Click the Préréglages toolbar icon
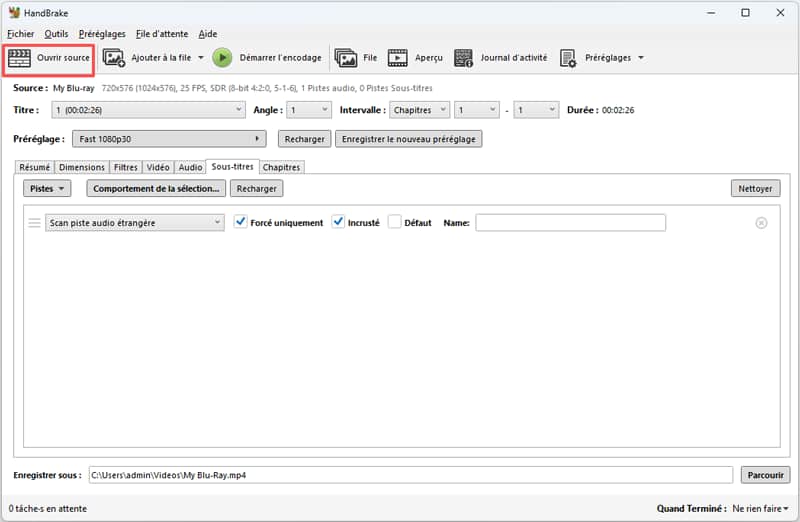The width and height of the screenshot is (800, 522). (x=567, y=58)
